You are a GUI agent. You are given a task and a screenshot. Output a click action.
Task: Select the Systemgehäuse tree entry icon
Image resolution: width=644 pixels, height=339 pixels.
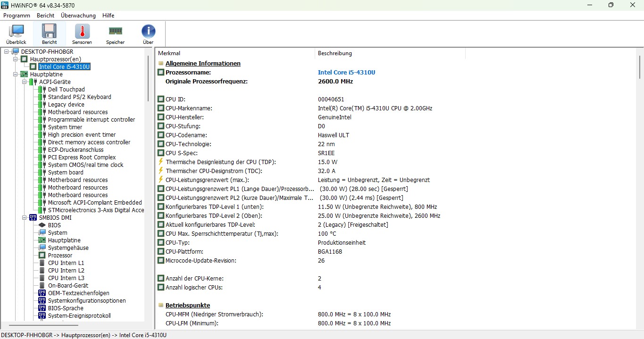pyautogui.click(x=42, y=248)
